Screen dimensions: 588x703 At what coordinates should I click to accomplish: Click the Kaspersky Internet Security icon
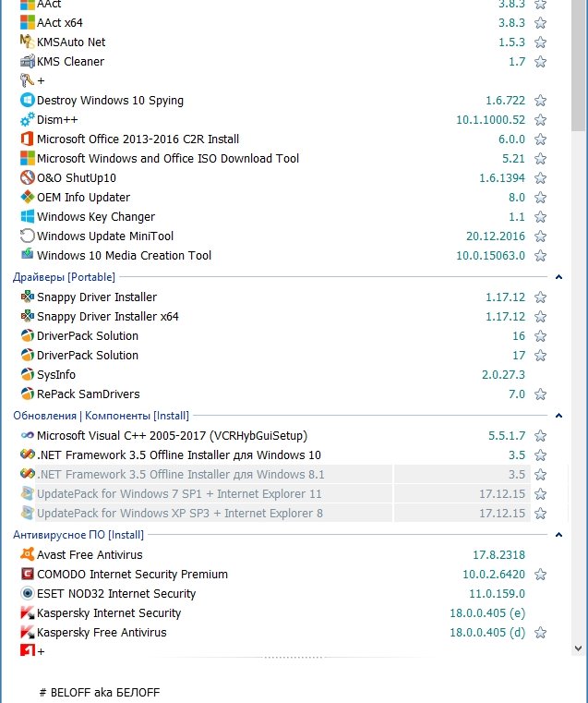click(x=28, y=612)
